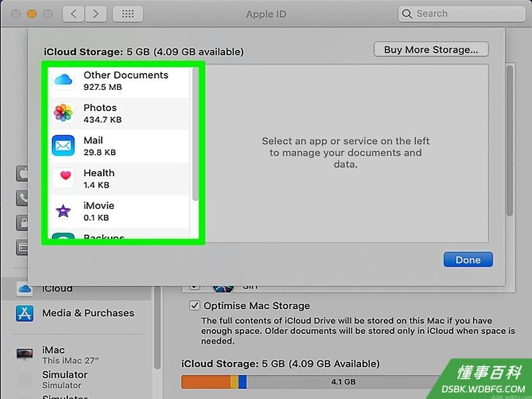
Task: Select the Other Documents iCloud icon
Action: click(63, 80)
